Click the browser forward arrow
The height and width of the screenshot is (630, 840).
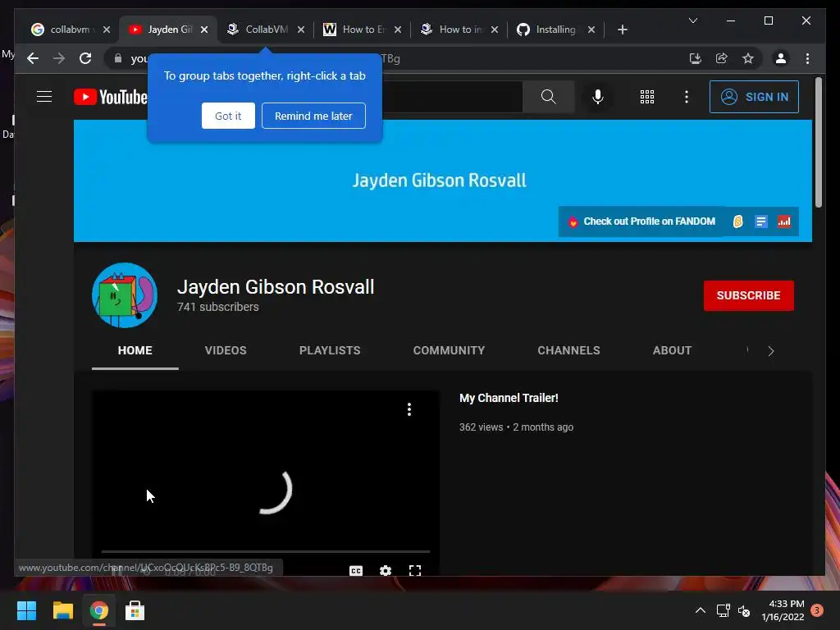tap(59, 58)
